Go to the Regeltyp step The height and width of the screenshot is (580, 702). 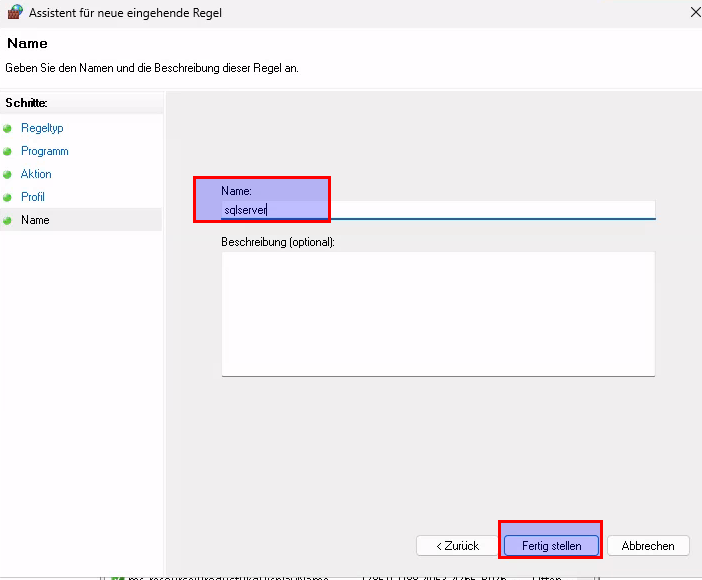pyautogui.click(x=42, y=128)
